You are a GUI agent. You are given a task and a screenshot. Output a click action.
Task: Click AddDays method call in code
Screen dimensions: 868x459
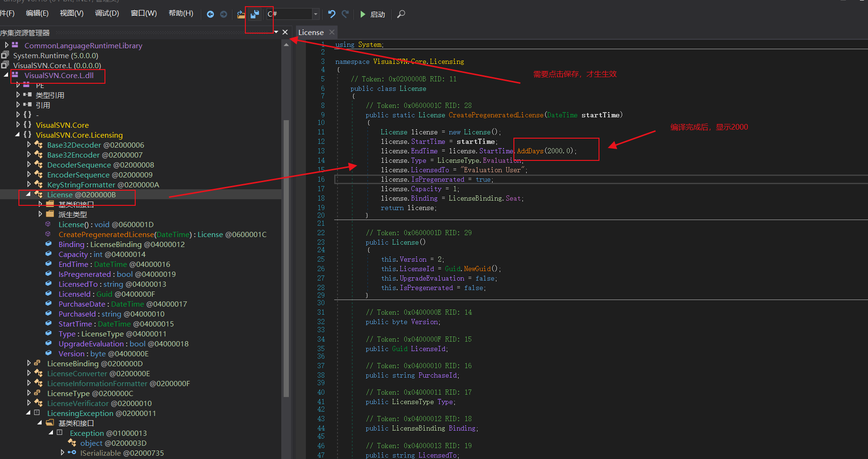[530, 151]
